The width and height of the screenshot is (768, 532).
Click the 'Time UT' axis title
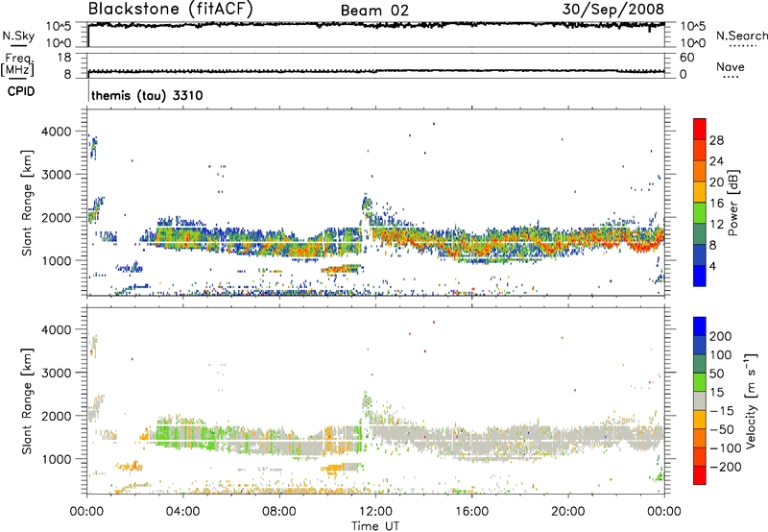[375, 526]
